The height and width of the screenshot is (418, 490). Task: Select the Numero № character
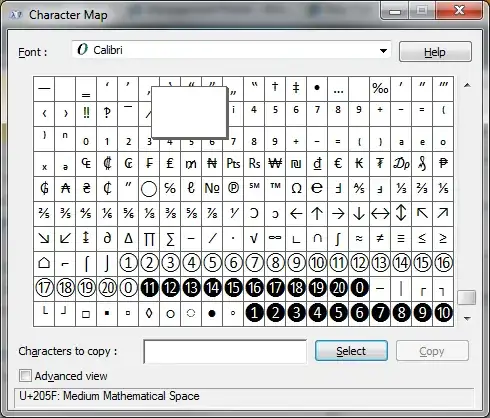pyautogui.click(x=212, y=189)
